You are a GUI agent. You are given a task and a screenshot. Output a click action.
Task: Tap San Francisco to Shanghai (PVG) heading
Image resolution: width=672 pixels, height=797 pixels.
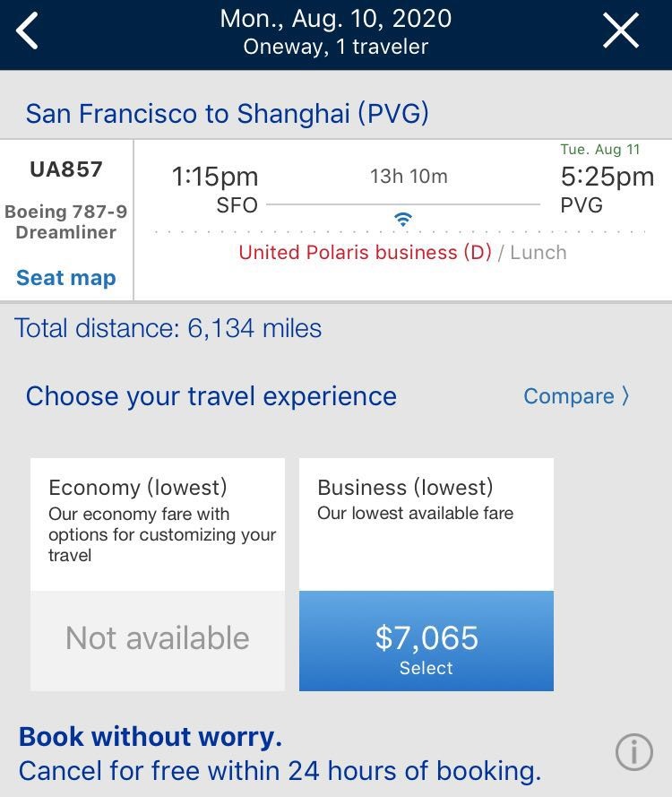pos(227,114)
